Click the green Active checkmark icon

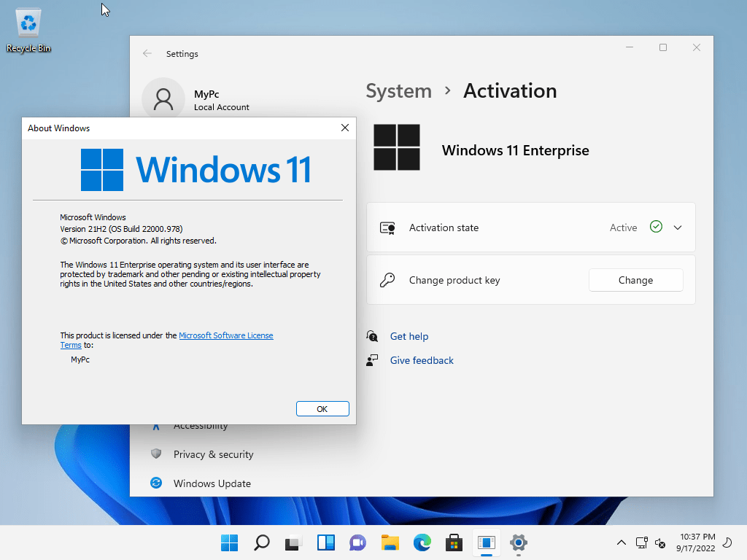pos(656,227)
